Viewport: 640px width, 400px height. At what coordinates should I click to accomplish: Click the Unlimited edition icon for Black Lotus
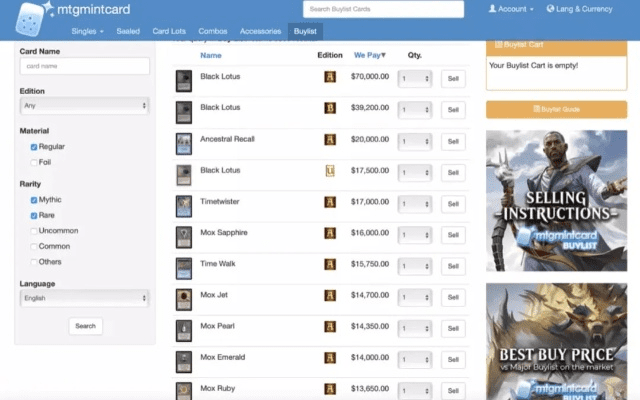[x=329, y=171]
